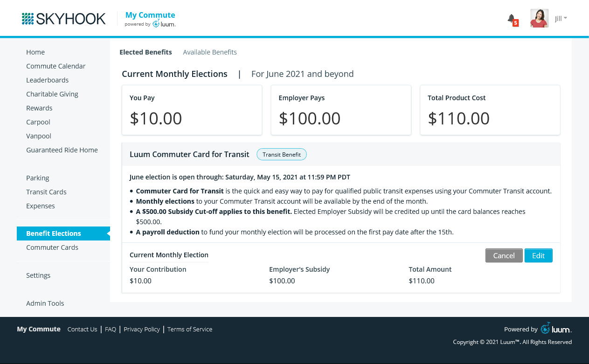Click the Transit Benefit tag
Viewport: 589px width, 364px height.
point(282,154)
